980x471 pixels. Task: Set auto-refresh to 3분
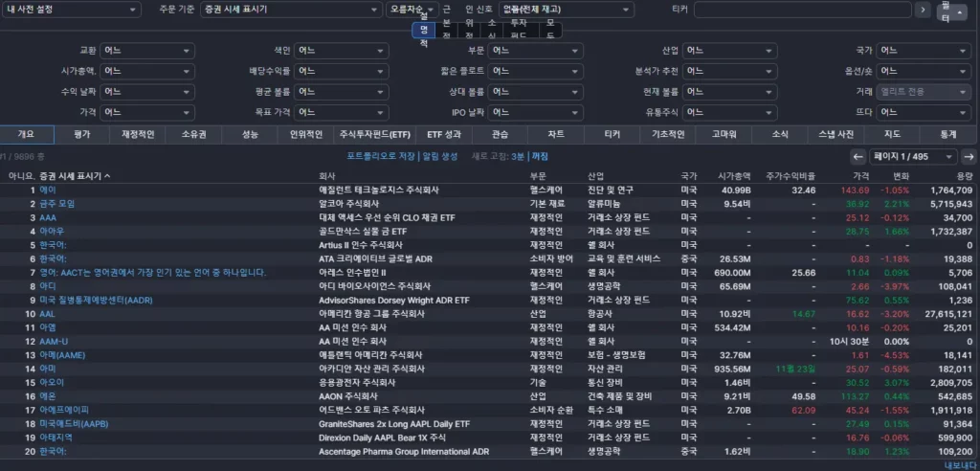click(x=518, y=156)
